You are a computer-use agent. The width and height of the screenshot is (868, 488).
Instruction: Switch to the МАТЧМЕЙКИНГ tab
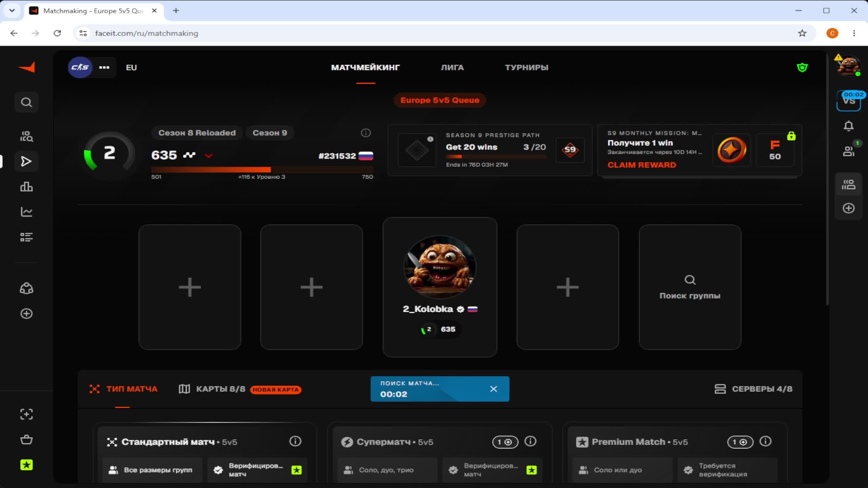tap(366, 67)
